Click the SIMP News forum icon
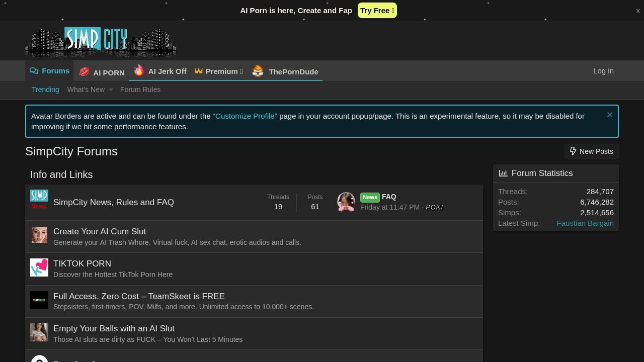The image size is (644, 362). pos(39,199)
